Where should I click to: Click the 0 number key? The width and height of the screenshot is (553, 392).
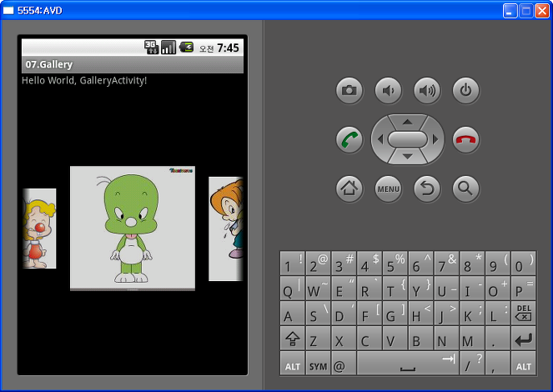pyautogui.click(x=523, y=264)
